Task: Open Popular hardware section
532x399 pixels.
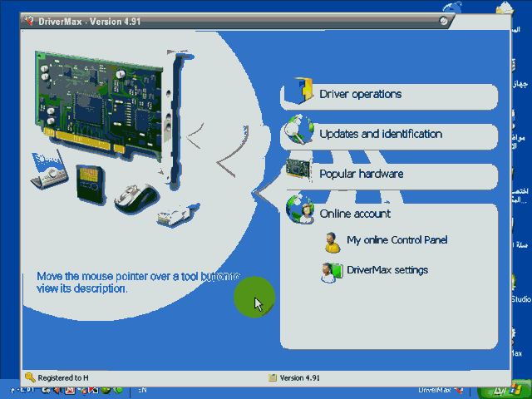Action: pyautogui.click(x=389, y=177)
